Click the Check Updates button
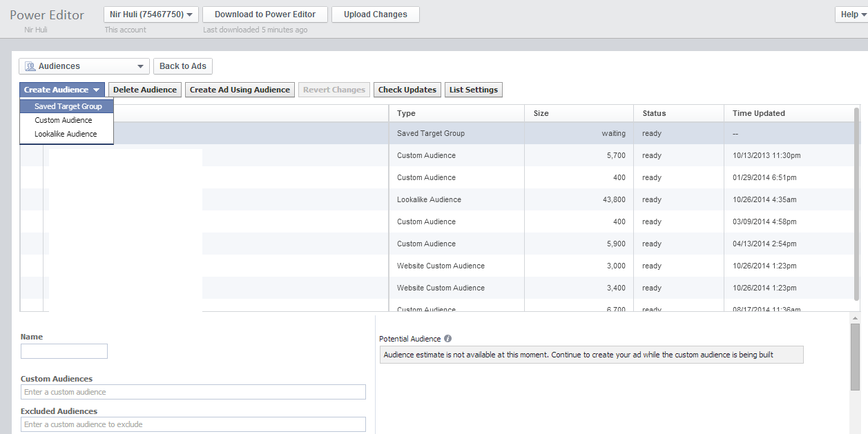Viewport: 868px width, 434px height. (407, 90)
